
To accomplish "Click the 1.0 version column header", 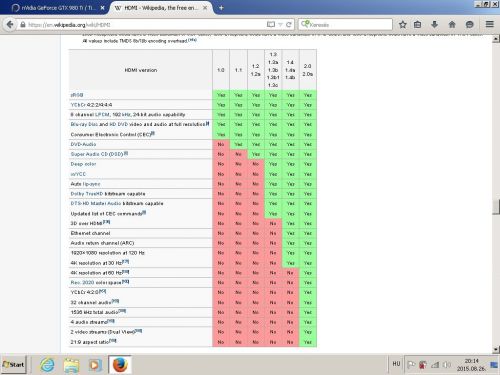I will click(221, 70).
